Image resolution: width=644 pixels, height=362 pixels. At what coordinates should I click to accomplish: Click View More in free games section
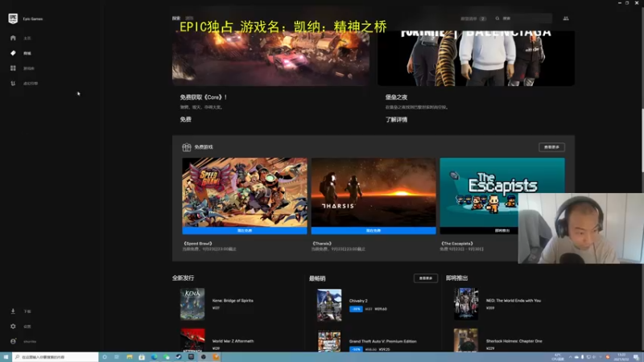tap(551, 147)
